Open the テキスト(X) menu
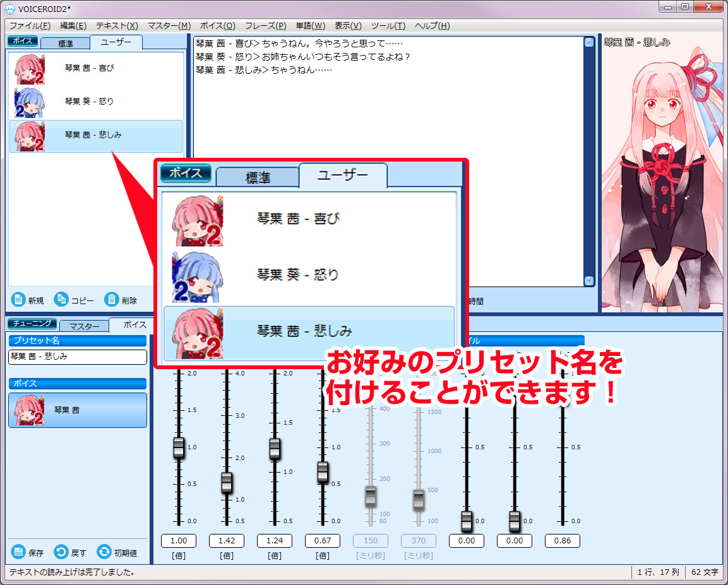Screen dimensions: 728x585 pyautogui.click(x=117, y=26)
